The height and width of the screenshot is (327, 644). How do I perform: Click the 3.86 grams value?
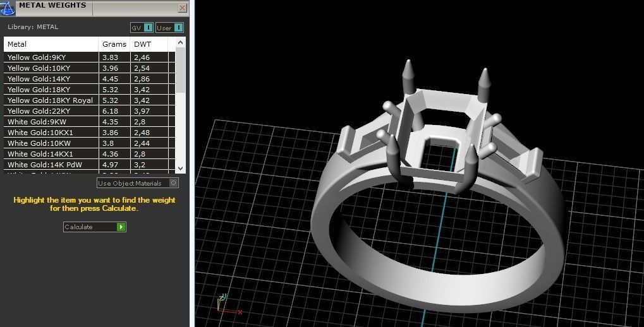110,133
